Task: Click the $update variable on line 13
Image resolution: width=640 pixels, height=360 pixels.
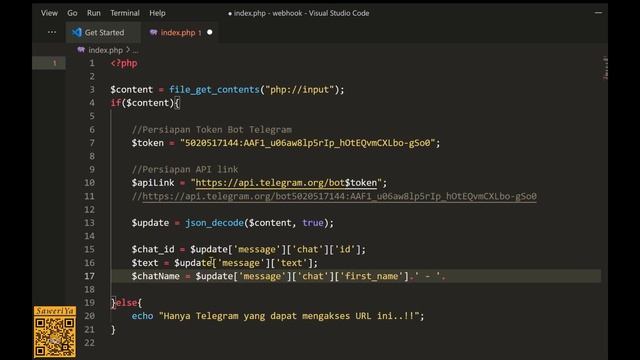Action: pyautogui.click(x=150, y=223)
